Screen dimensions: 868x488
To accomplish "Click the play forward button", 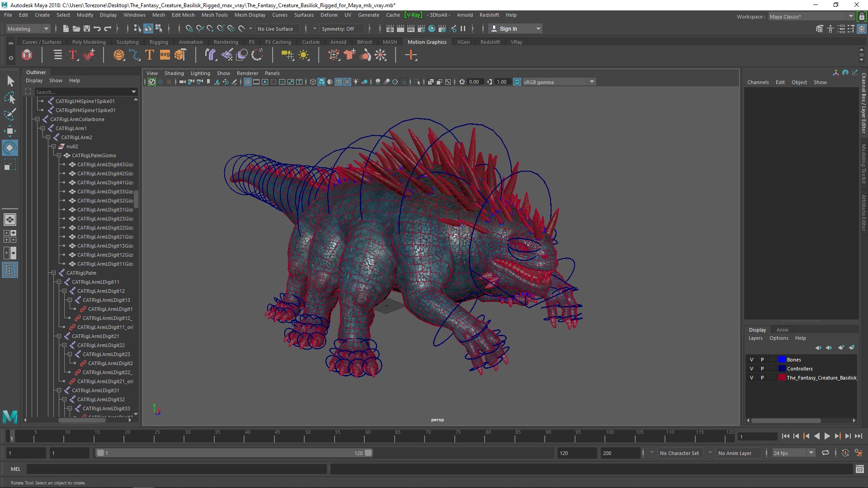I will coord(827,436).
